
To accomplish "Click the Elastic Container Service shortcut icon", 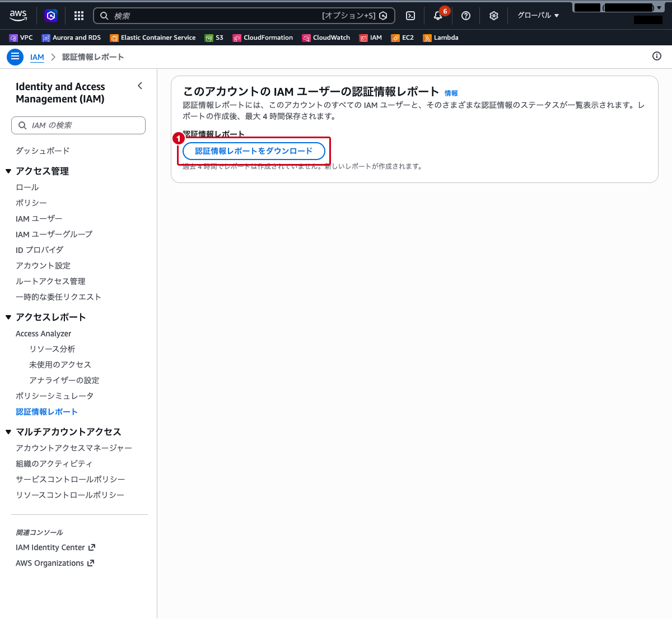I will [x=114, y=38].
